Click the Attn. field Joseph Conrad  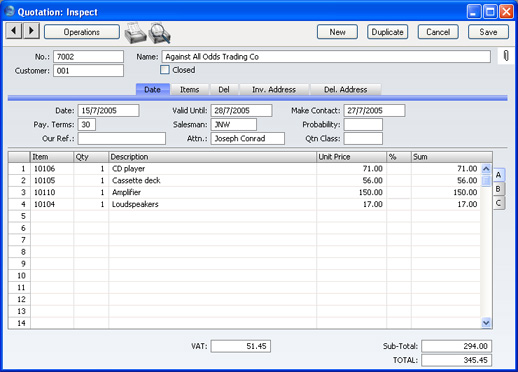(248, 138)
